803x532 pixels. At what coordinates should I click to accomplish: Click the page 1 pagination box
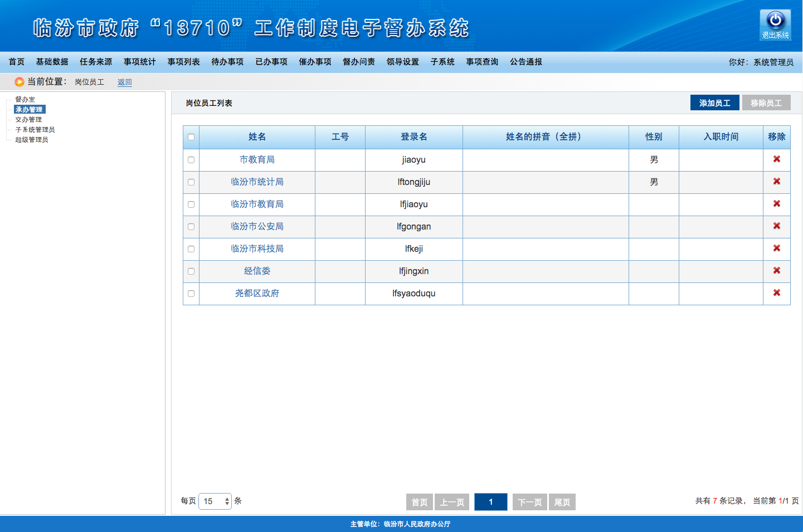click(x=490, y=502)
